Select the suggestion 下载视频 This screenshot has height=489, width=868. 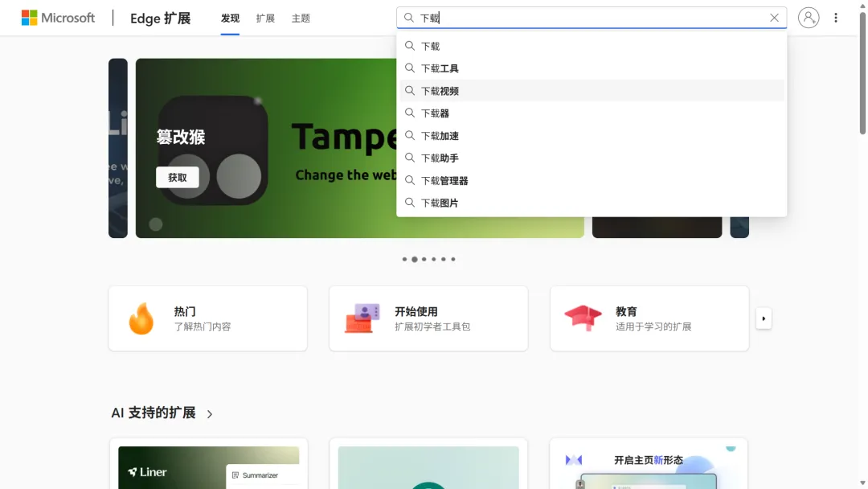592,91
